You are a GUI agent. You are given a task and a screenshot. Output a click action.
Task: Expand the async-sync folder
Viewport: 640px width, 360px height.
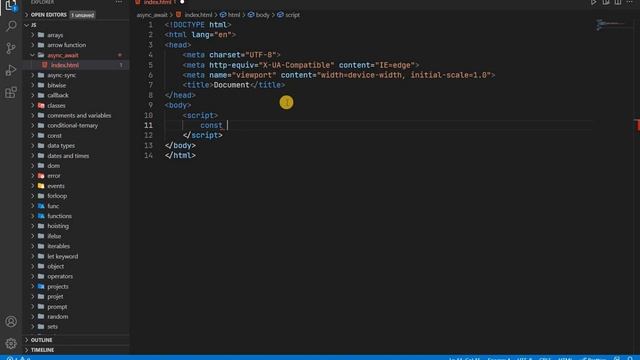(33, 75)
